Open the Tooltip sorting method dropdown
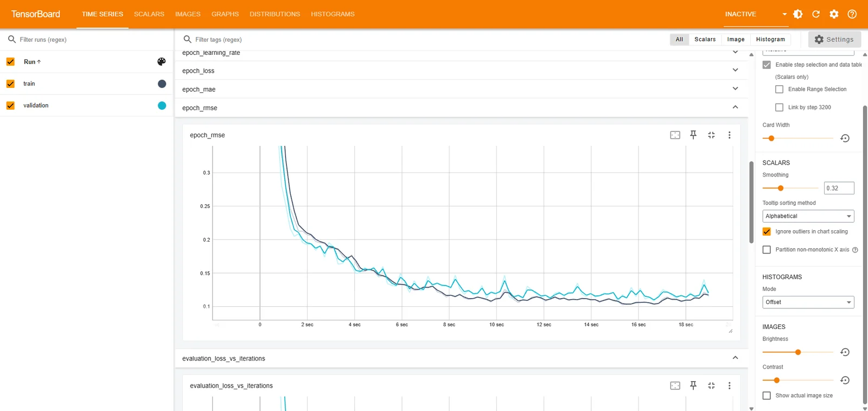This screenshot has height=411, width=868. [x=808, y=216]
